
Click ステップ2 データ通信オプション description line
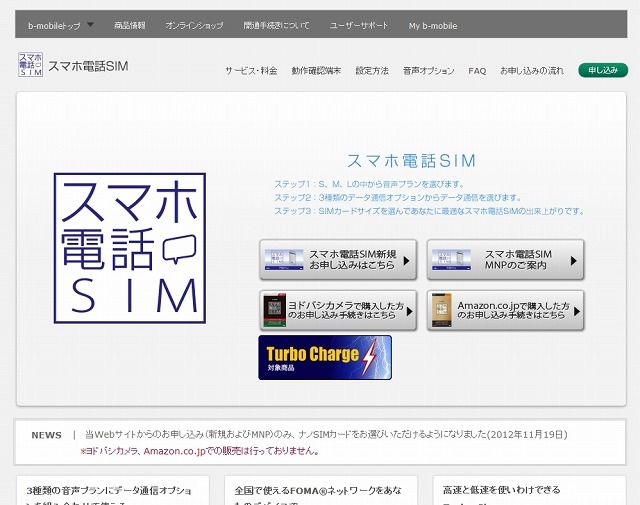pyautogui.click(x=398, y=198)
